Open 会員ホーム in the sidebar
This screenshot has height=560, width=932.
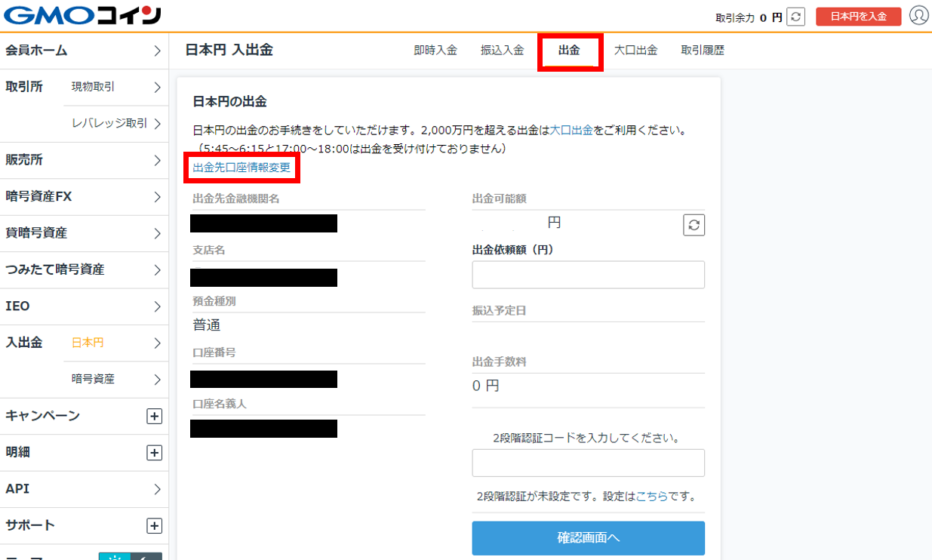(84, 51)
